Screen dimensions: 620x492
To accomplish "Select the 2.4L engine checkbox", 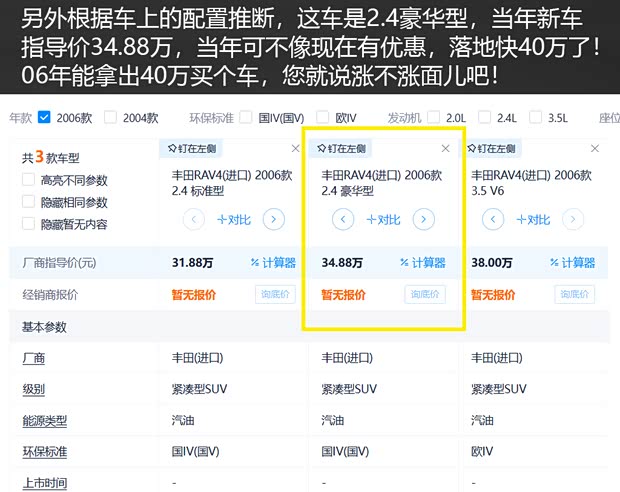I will 484,117.
